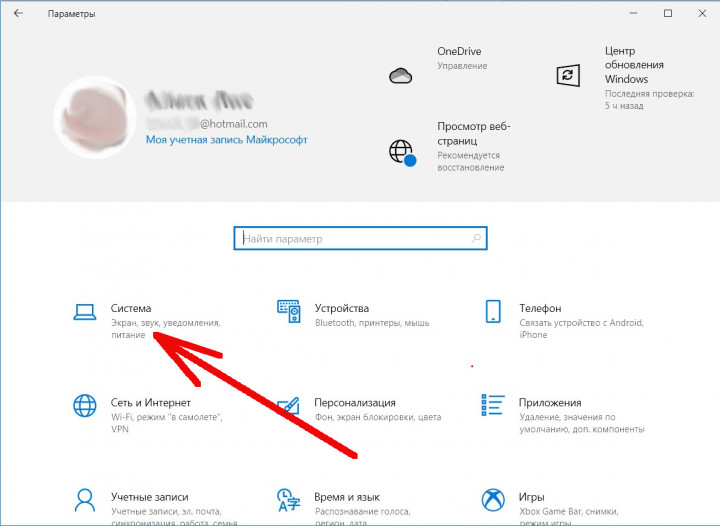The width and height of the screenshot is (720, 526).
Task: Click the Gaming (Игры) Xbox icon
Action: [492, 498]
